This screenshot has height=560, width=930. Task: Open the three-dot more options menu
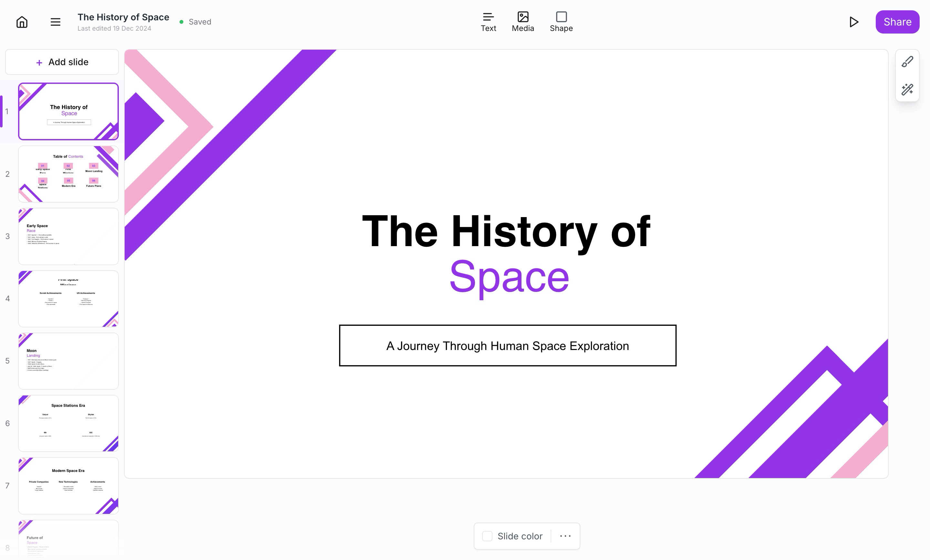tap(565, 536)
